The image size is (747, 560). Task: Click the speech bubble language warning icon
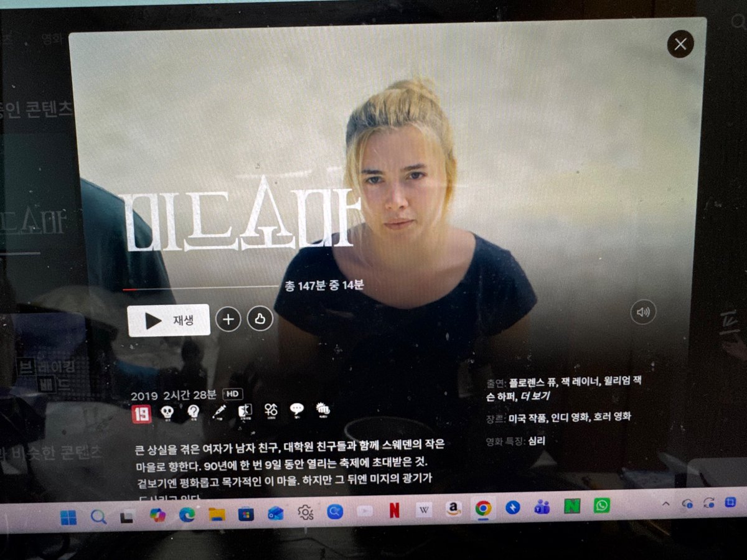[296, 410]
